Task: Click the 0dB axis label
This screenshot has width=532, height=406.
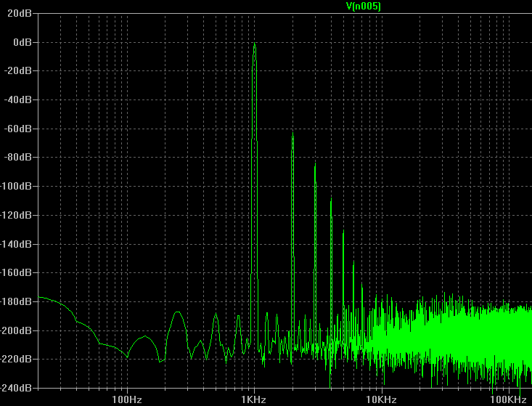Action: (22, 42)
